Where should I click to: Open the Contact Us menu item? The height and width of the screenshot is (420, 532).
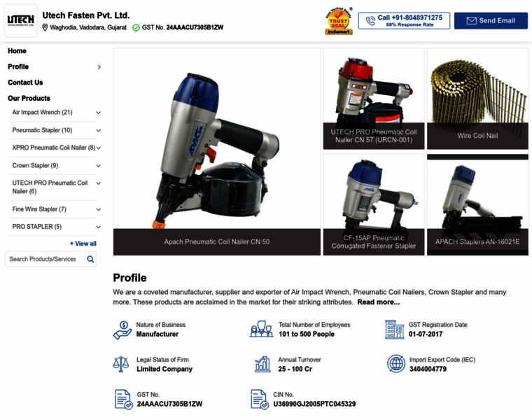(x=25, y=83)
